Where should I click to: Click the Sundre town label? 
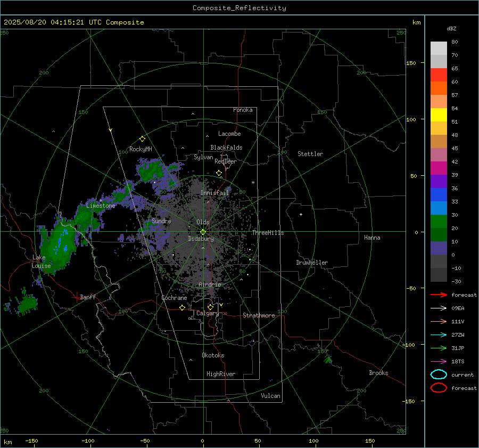pyautogui.click(x=161, y=221)
